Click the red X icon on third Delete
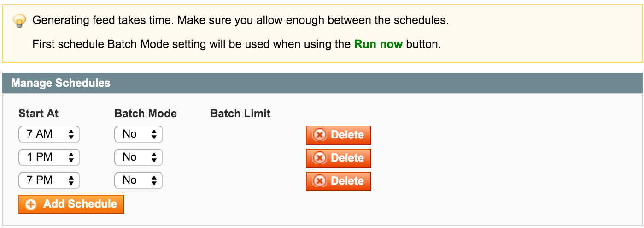 coord(320,181)
